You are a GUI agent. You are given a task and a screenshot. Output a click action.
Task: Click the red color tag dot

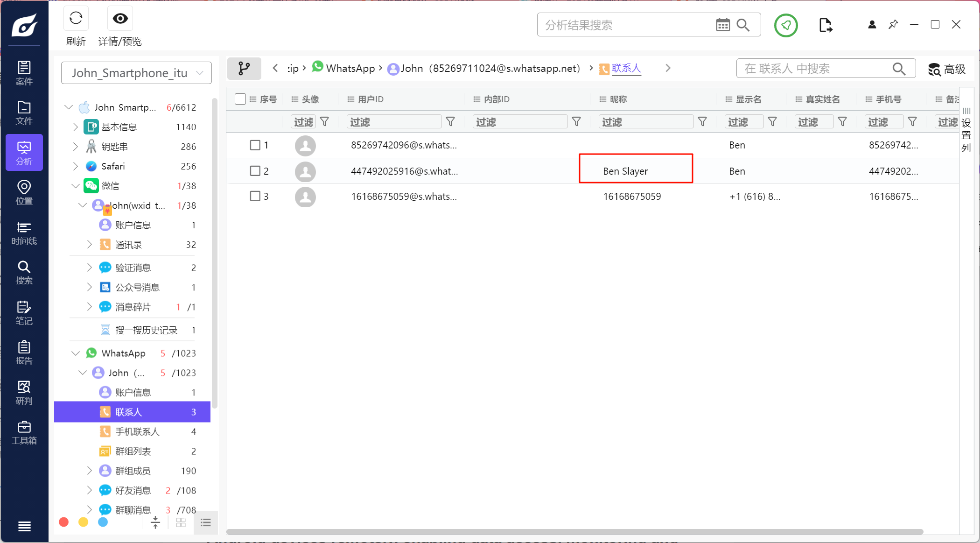64,522
